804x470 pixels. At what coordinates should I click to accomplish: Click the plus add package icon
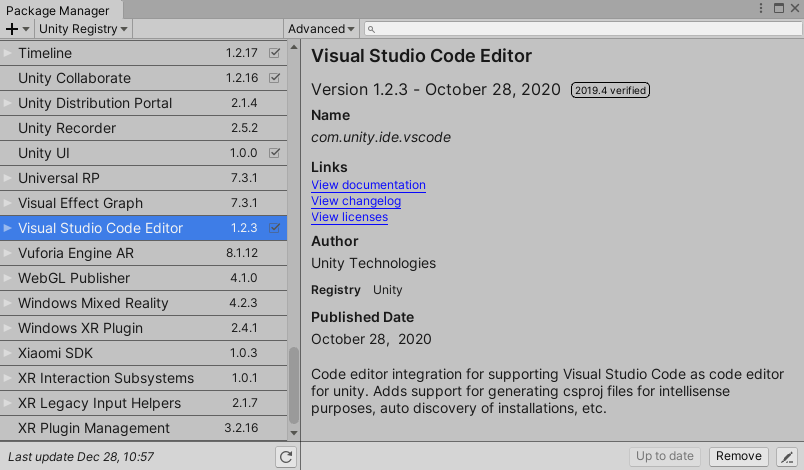tap(12, 29)
